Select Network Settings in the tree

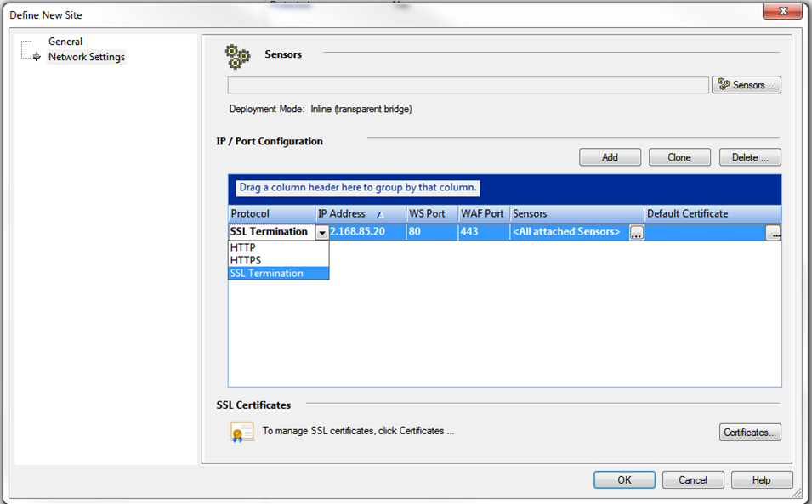tap(86, 57)
